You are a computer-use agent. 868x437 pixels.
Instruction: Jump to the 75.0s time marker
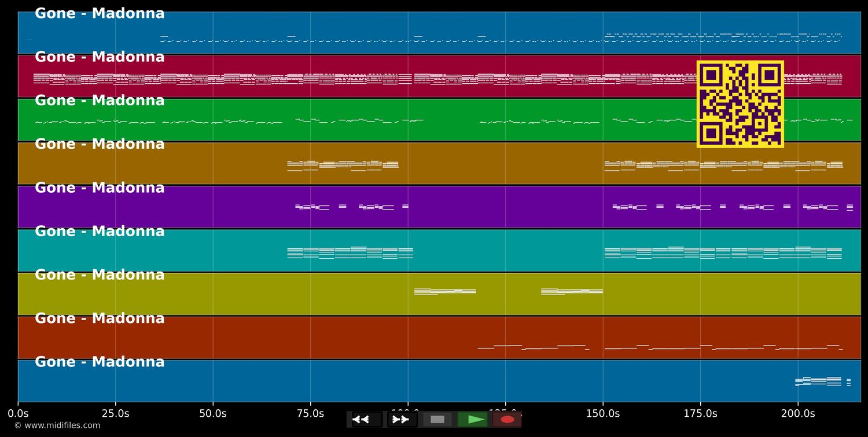click(x=310, y=414)
